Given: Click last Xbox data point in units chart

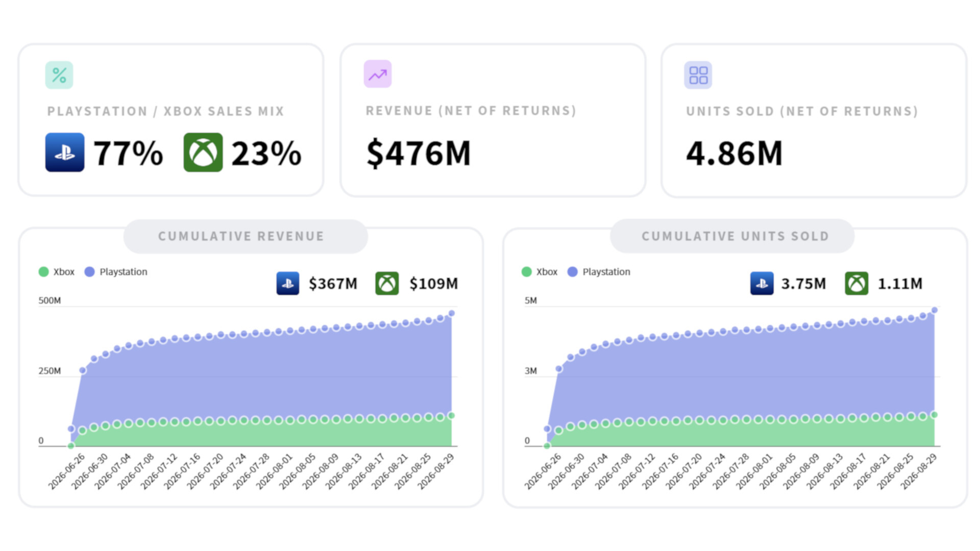Looking at the screenshot, I should (x=935, y=415).
